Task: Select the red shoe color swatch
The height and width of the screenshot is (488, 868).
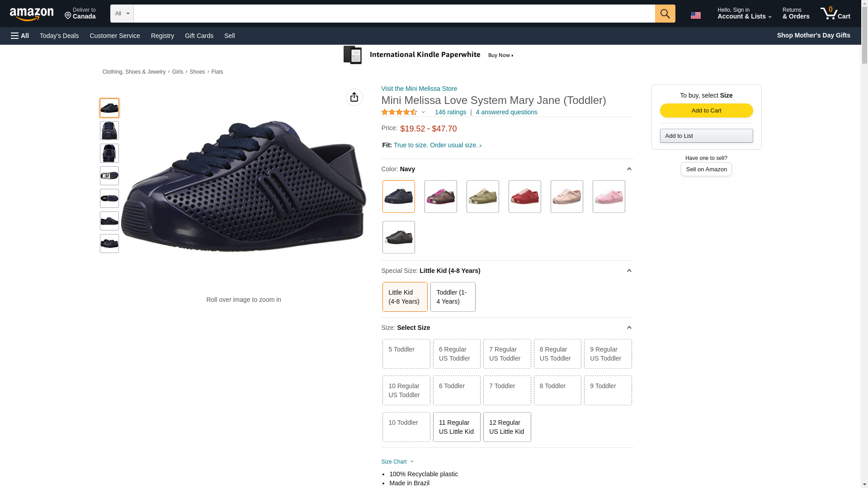Action: [524, 197]
